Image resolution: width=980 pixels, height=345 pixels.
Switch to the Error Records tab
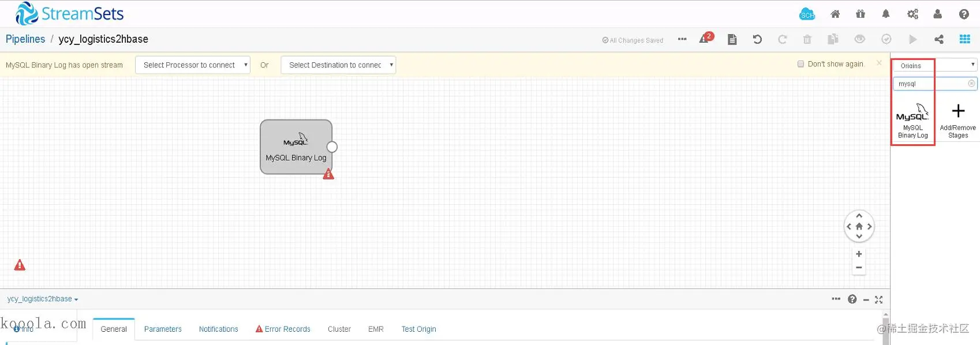point(283,329)
